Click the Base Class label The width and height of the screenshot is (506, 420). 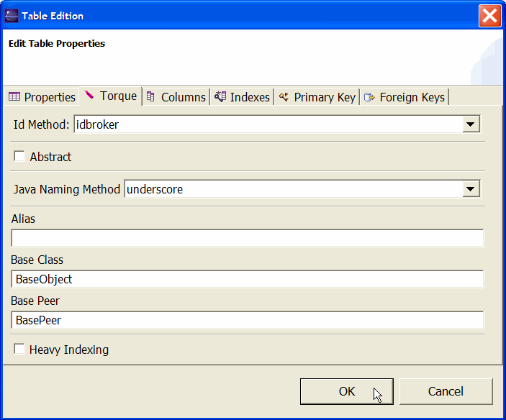click(37, 260)
